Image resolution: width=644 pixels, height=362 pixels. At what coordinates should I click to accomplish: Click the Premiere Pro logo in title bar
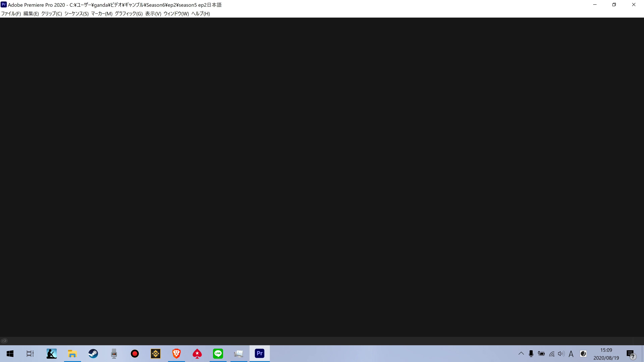tap(4, 5)
